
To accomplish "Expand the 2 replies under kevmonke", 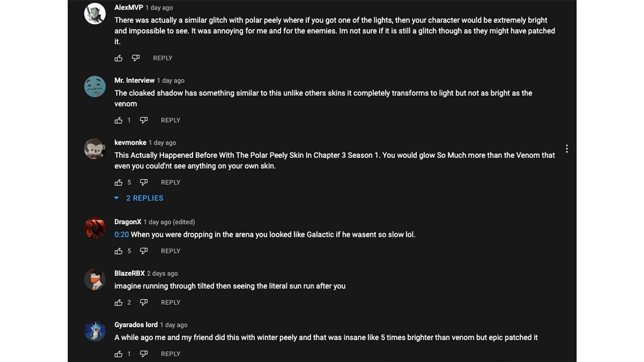I will click(144, 198).
